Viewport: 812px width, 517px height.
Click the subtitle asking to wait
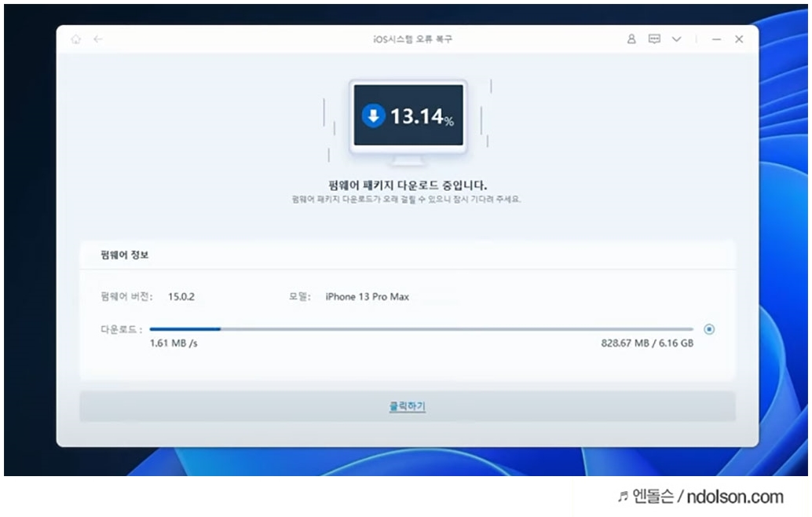[407, 200]
